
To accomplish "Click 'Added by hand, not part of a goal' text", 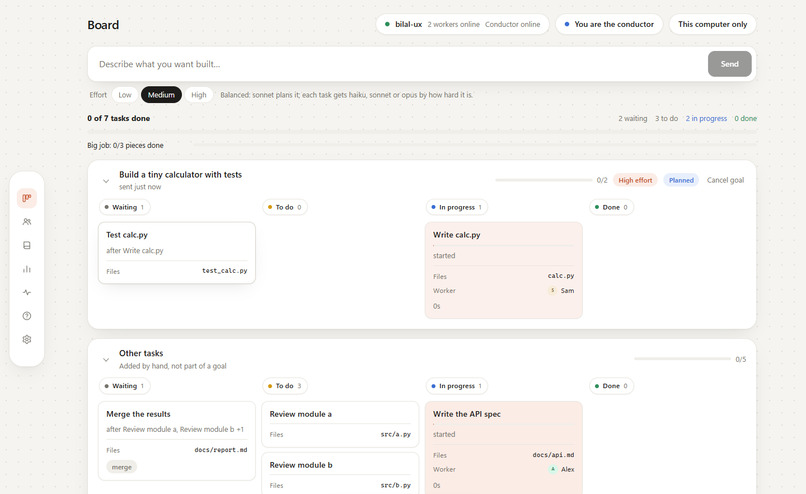I will tap(173, 366).
